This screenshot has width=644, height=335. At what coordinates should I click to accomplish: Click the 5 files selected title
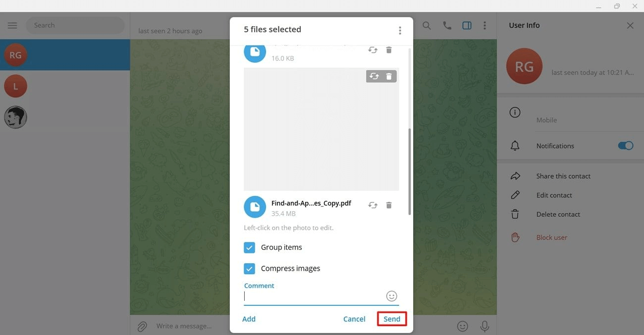272,30
